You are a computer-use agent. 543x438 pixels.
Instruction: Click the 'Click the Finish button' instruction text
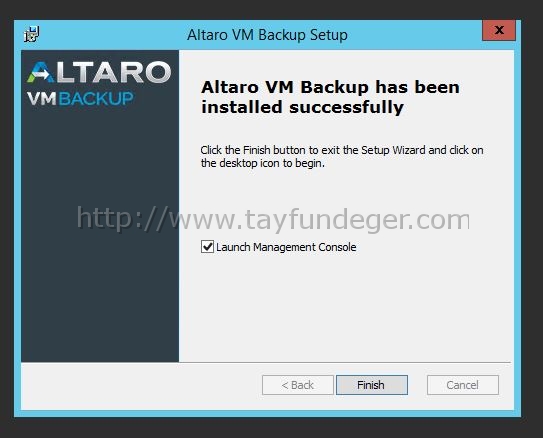pos(342,157)
